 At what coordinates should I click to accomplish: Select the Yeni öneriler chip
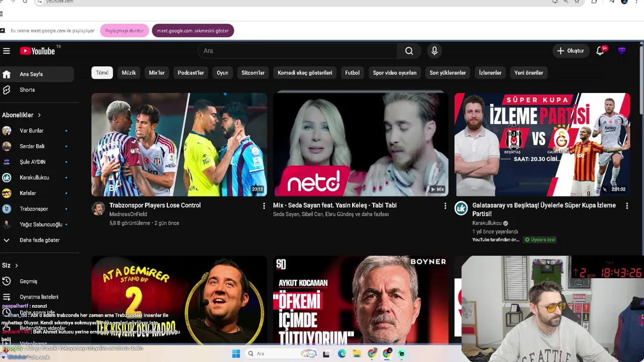click(529, 73)
